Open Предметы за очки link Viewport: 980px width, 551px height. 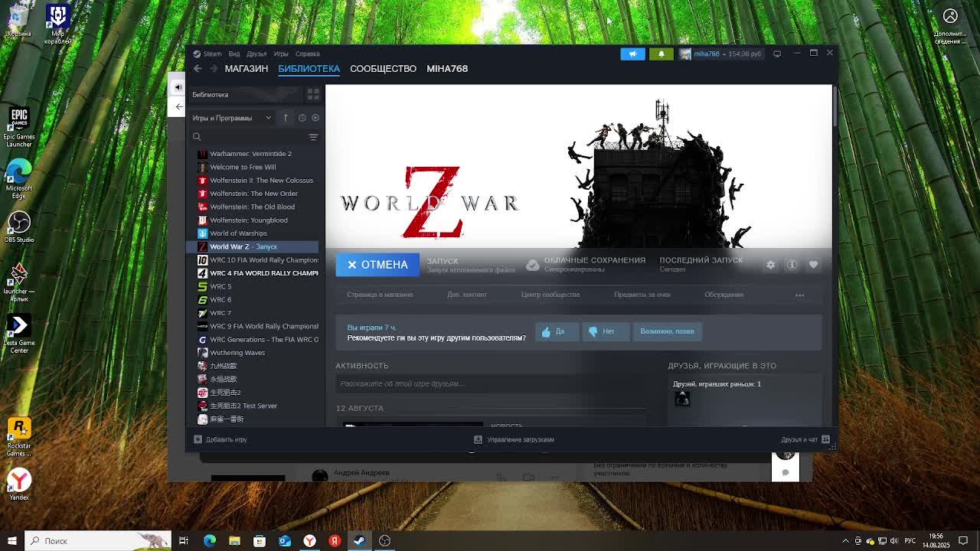coord(642,295)
